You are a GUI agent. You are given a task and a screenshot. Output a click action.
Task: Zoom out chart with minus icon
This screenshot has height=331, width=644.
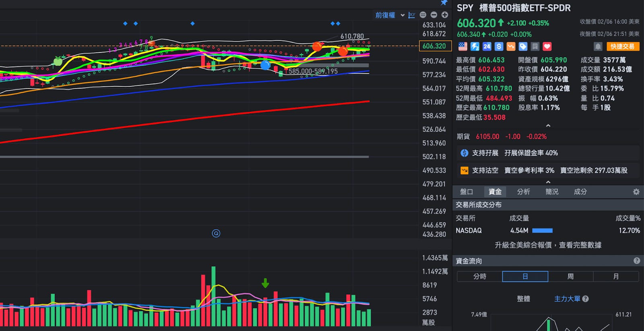(434, 15)
